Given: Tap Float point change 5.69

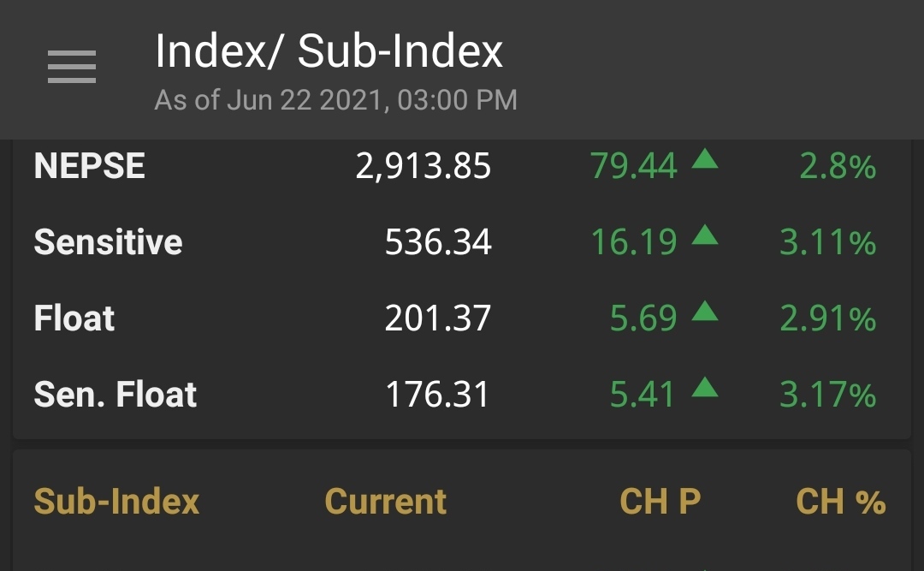Looking at the screenshot, I should pyautogui.click(x=643, y=318).
